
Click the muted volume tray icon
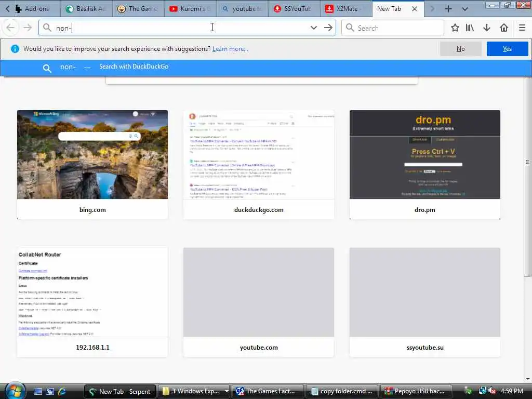(491, 391)
